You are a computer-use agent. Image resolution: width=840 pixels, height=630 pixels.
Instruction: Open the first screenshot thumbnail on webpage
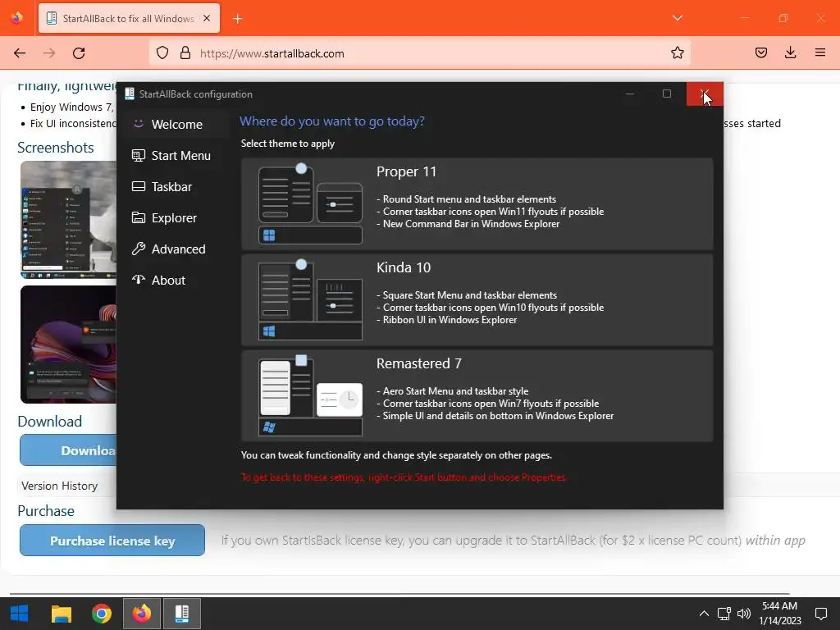coord(68,220)
